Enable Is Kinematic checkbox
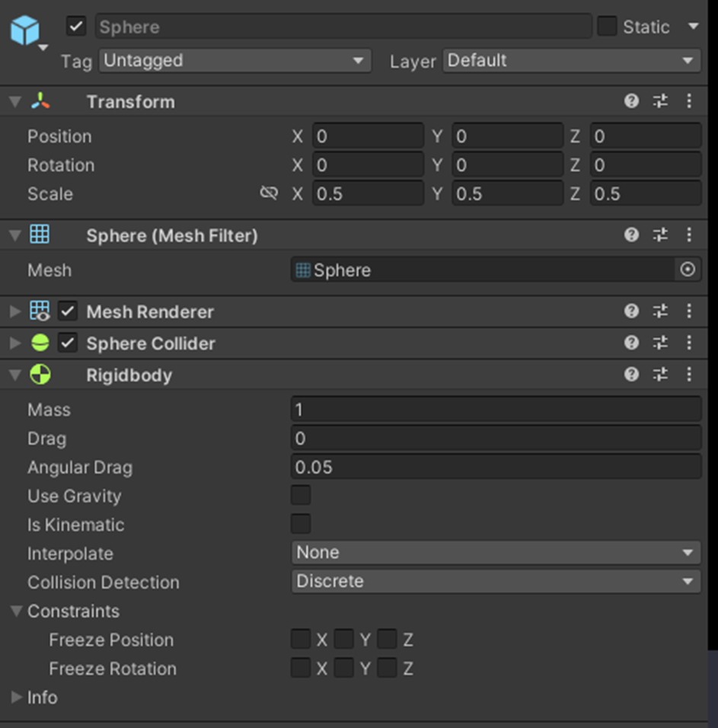This screenshot has height=728, width=718. coord(301,524)
